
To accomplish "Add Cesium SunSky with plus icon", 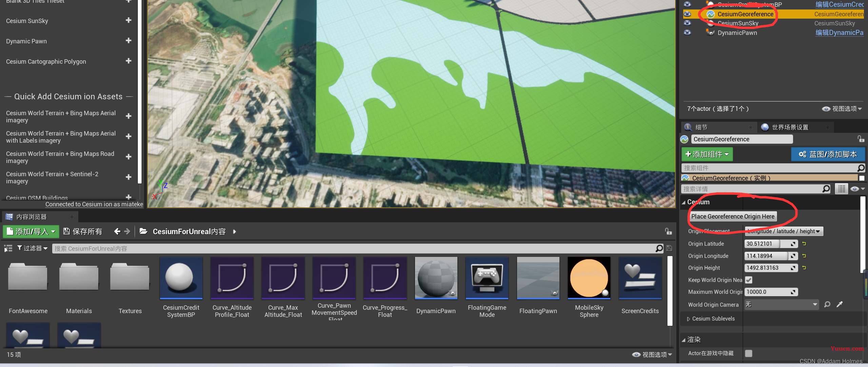I will click(129, 20).
